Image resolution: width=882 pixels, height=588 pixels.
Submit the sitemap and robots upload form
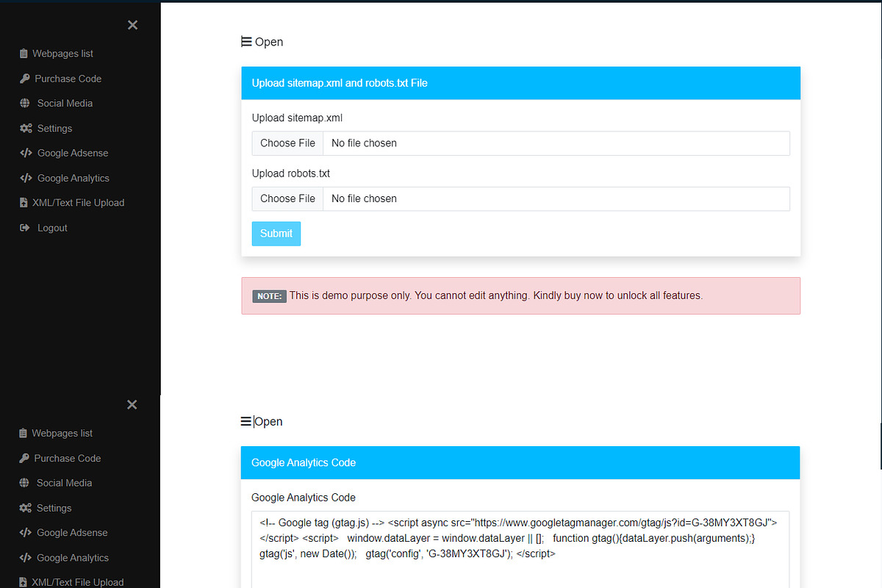[276, 234]
